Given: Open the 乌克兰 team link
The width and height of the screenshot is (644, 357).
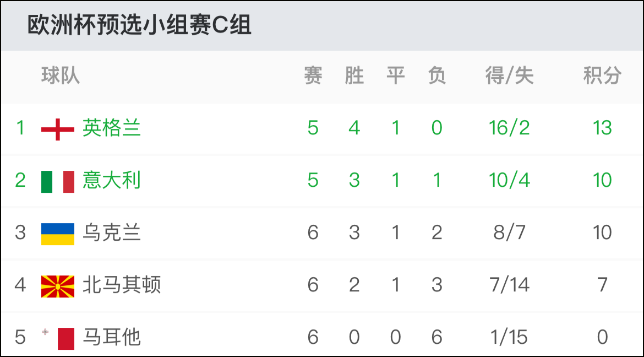Looking at the screenshot, I should [x=112, y=232].
